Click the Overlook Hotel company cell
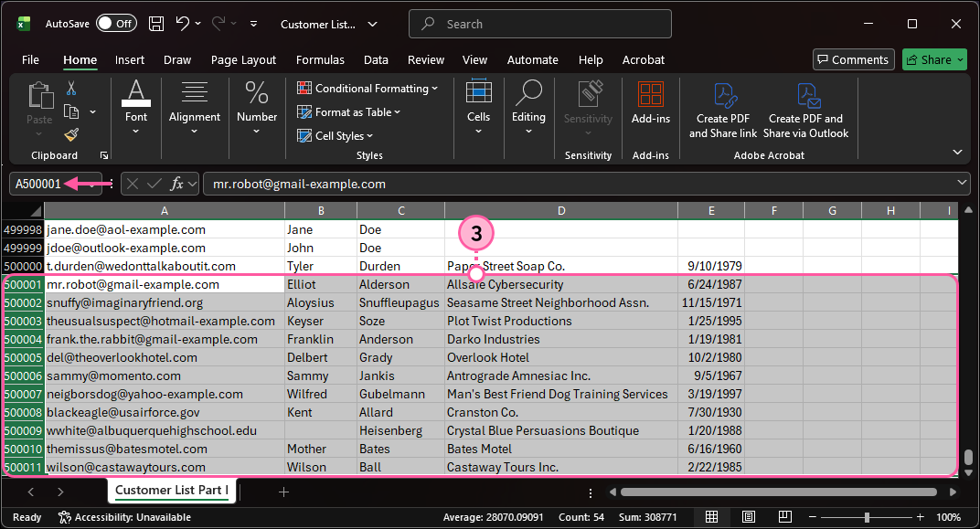This screenshot has height=529, width=980. click(x=560, y=358)
